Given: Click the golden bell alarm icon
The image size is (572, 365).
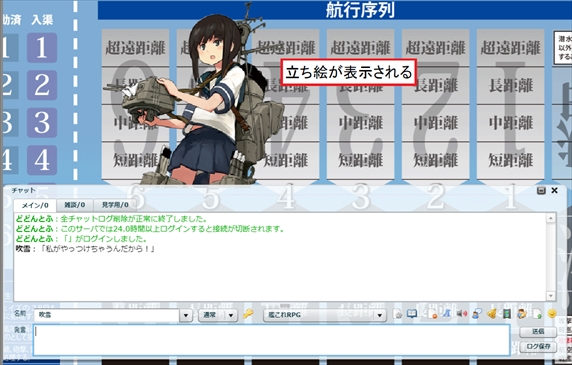Looking at the screenshot, I should 492,314.
